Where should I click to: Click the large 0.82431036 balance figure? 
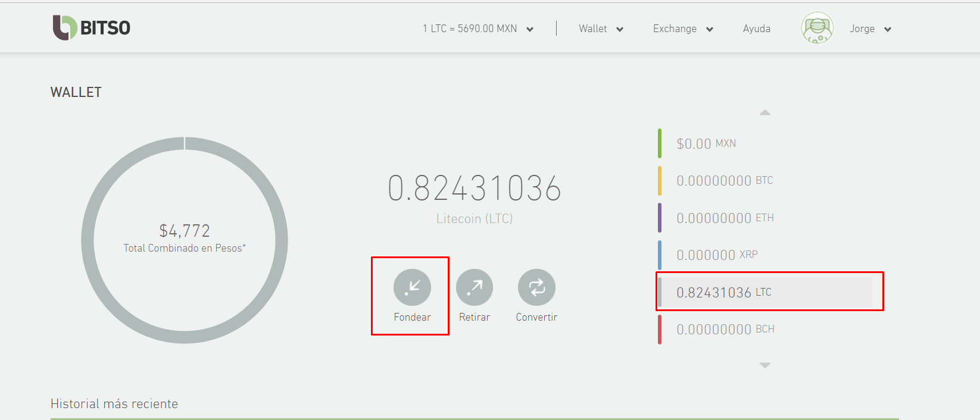tap(475, 188)
